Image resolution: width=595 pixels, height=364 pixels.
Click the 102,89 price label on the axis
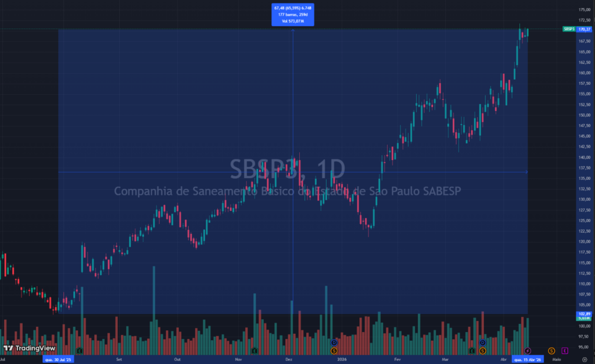[x=583, y=314]
